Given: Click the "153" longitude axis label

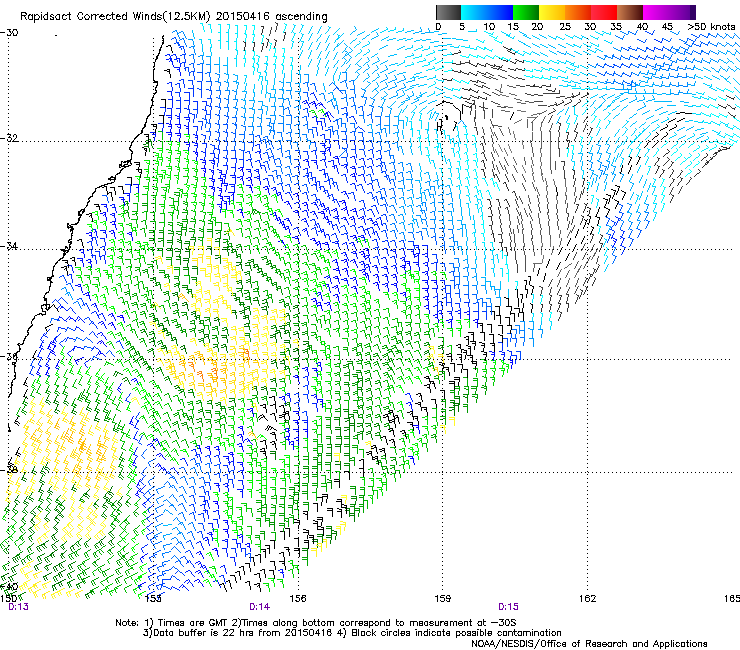Looking at the screenshot, I should [x=153, y=599].
